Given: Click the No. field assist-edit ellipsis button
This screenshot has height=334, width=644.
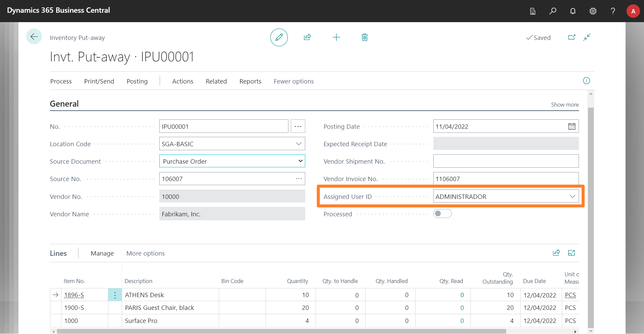Looking at the screenshot, I should click(x=298, y=126).
